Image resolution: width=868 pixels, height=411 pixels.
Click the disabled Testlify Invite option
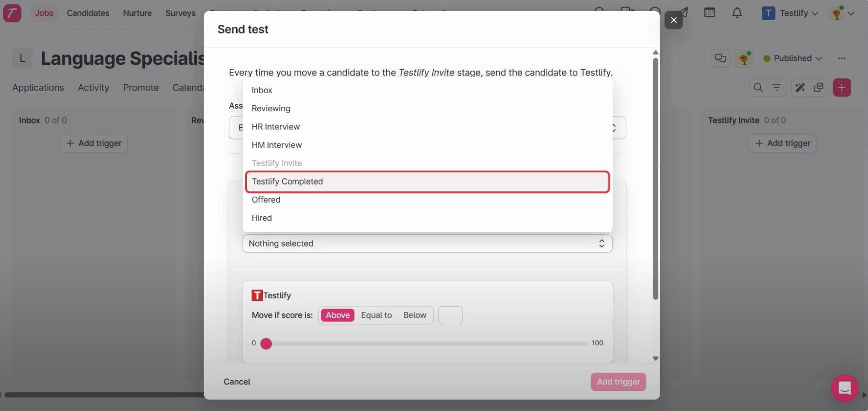pyautogui.click(x=427, y=164)
